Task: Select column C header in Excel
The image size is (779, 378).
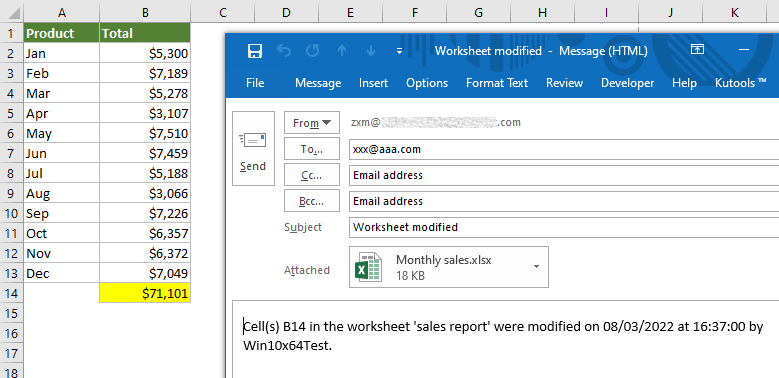Action: (223, 12)
